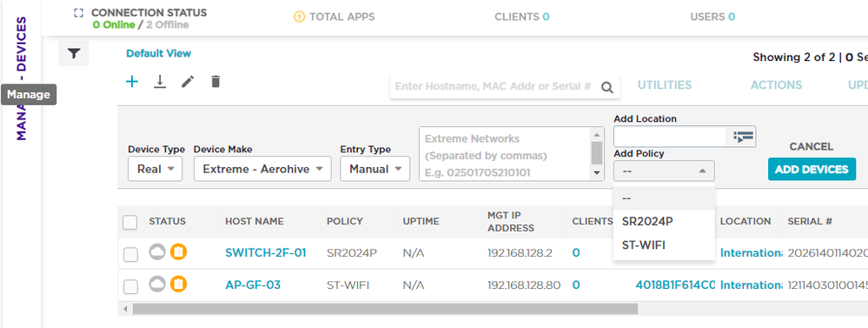The image size is (868, 328).
Task: Open the Device Make dropdown
Action: coord(262,169)
